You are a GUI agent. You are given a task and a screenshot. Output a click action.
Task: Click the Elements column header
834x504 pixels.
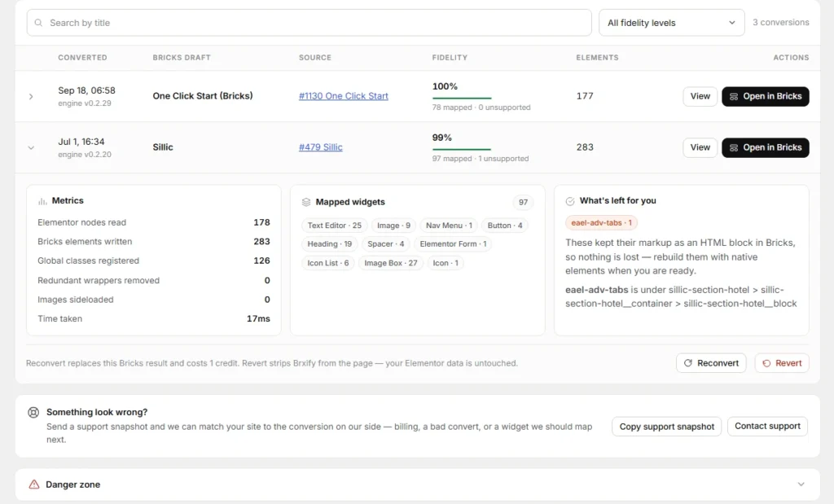[597, 58]
